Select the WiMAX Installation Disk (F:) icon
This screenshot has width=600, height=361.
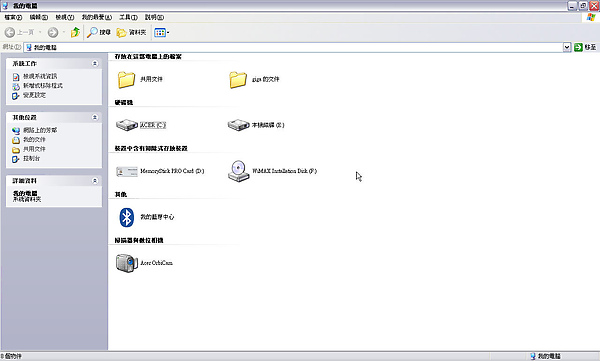click(239, 171)
